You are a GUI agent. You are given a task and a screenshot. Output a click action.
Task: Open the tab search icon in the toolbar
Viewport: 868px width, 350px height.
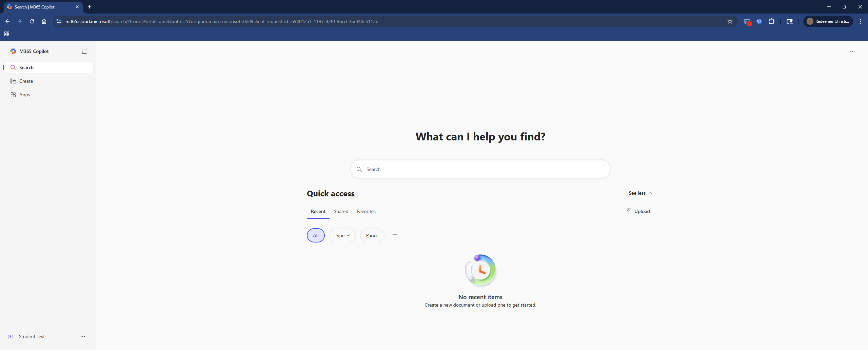[x=790, y=21]
